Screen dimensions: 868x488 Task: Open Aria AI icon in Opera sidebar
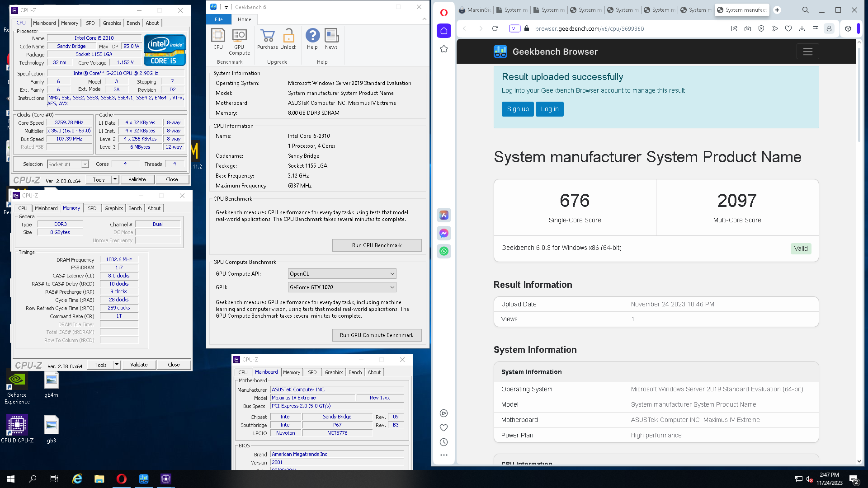[x=444, y=215]
